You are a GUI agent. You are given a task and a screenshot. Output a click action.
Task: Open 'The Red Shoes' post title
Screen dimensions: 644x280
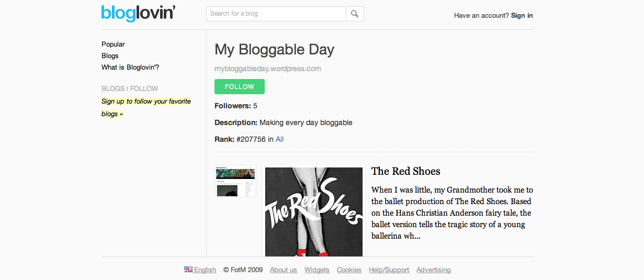click(x=405, y=171)
